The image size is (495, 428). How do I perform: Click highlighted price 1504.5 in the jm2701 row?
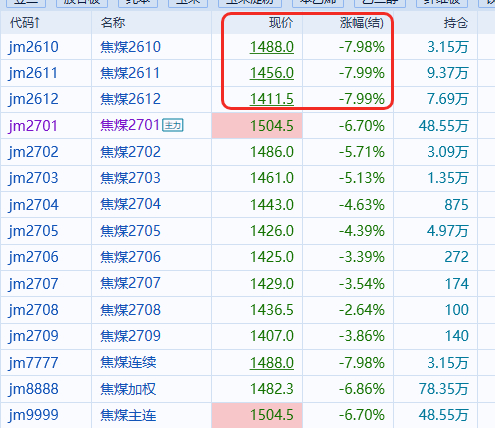(x=272, y=126)
